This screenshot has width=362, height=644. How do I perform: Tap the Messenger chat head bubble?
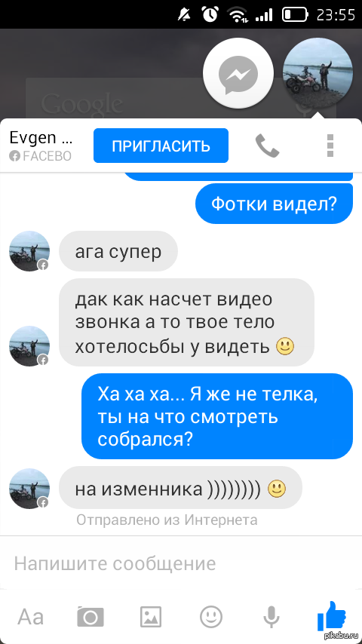coord(238,75)
